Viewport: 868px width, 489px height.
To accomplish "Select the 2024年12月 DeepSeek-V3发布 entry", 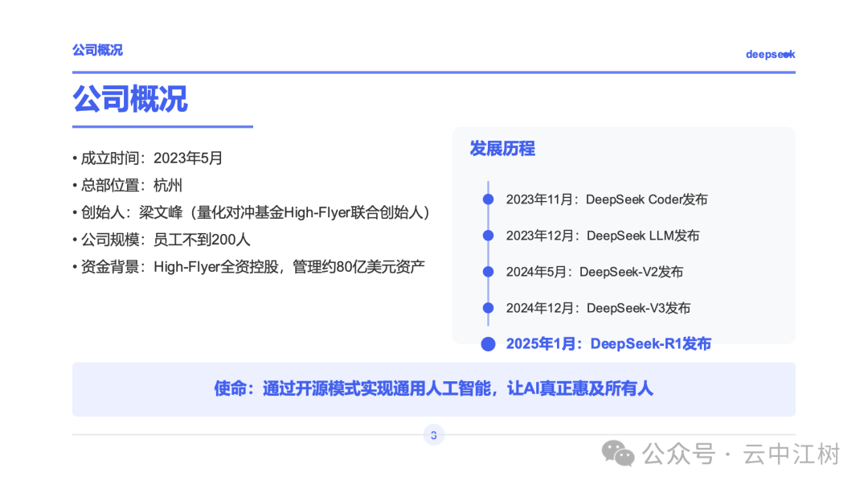I will pyautogui.click(x=599, y=308).
